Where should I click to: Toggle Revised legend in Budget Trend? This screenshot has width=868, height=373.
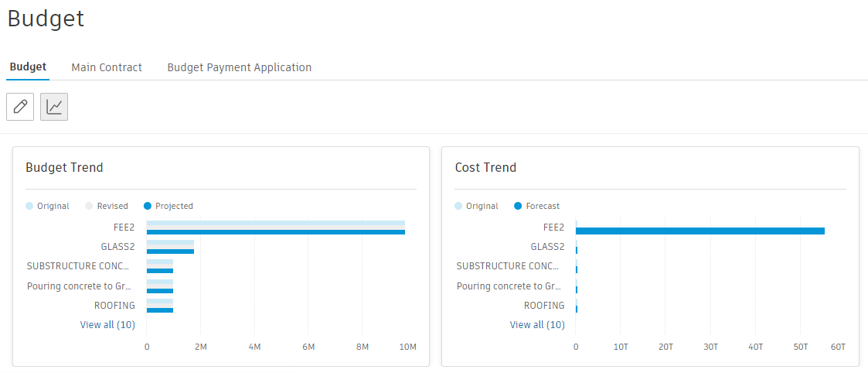click(x=107, y=206)
